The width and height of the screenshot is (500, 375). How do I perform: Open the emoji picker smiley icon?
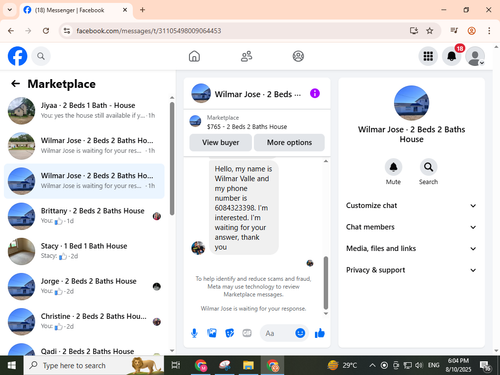click(x=300, y=333)
